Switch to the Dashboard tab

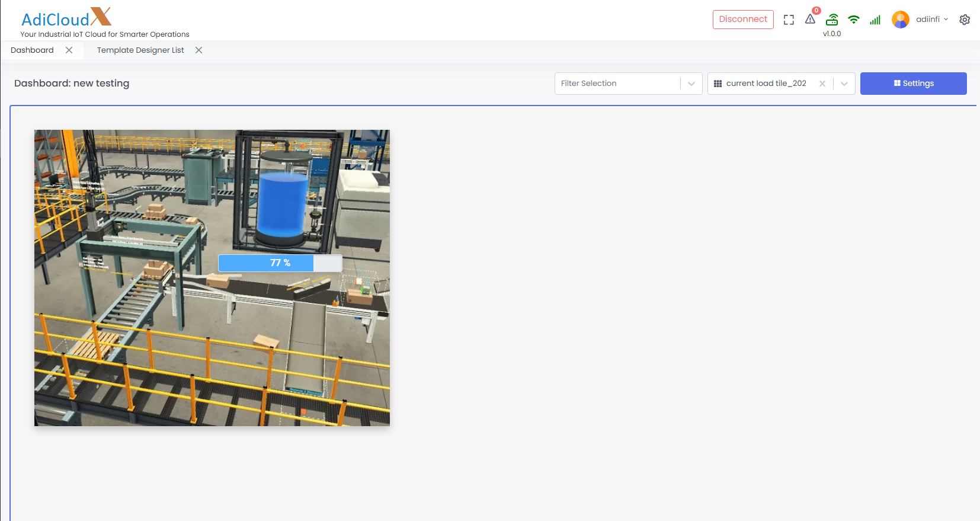click(x=32, y=50)
